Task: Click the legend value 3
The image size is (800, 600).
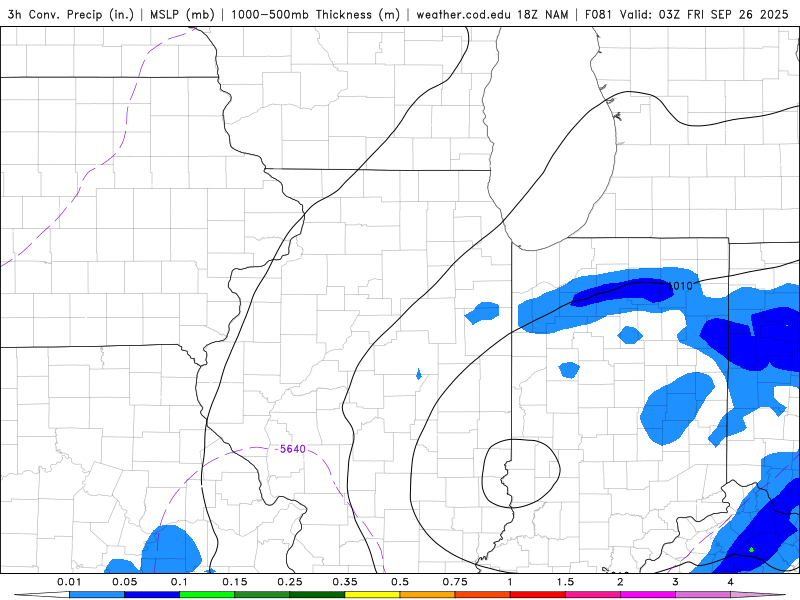Action: click(676, 582)
